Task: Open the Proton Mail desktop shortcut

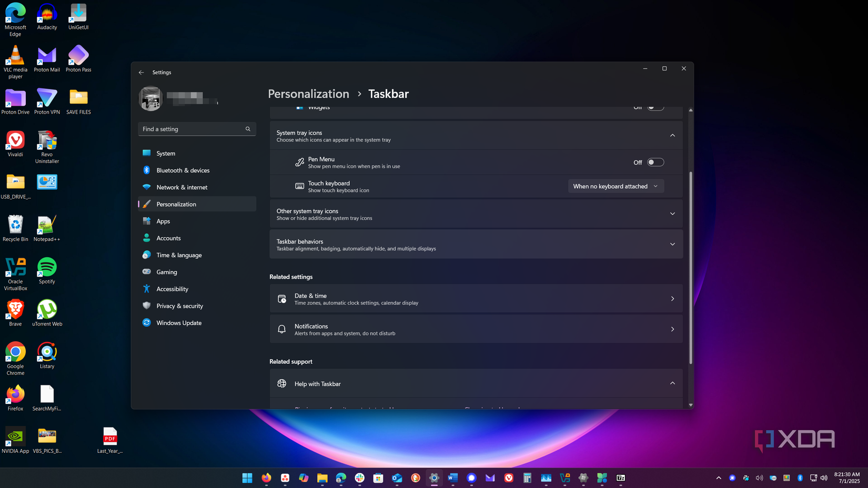Action: point(47,59)
